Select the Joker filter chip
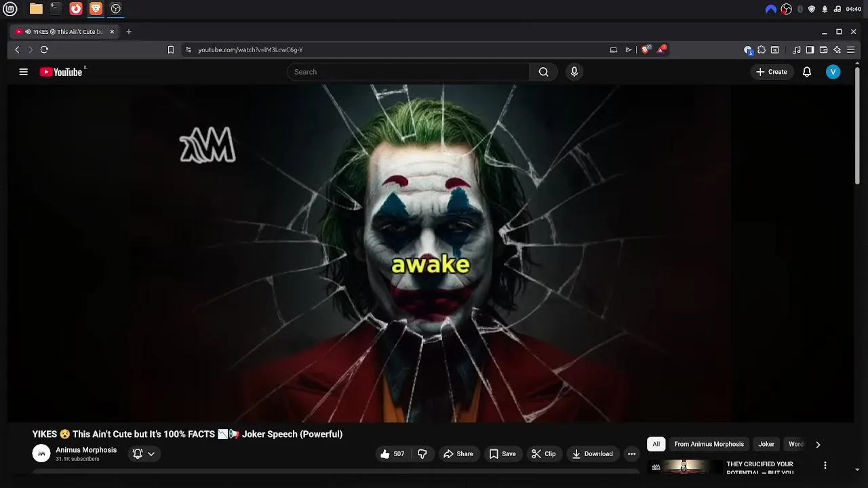The width and height of the screenshot is (868, 488). click(766, 445)
